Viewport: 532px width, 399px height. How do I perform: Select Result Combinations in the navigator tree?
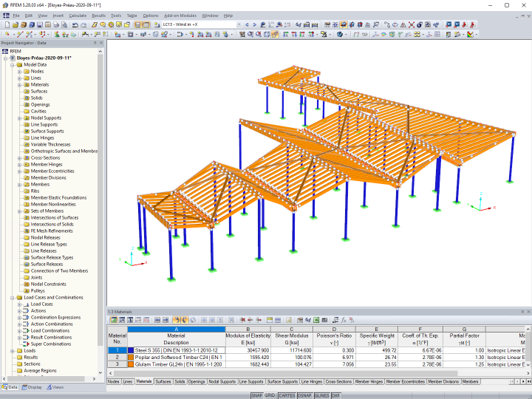tap(51, 337)
